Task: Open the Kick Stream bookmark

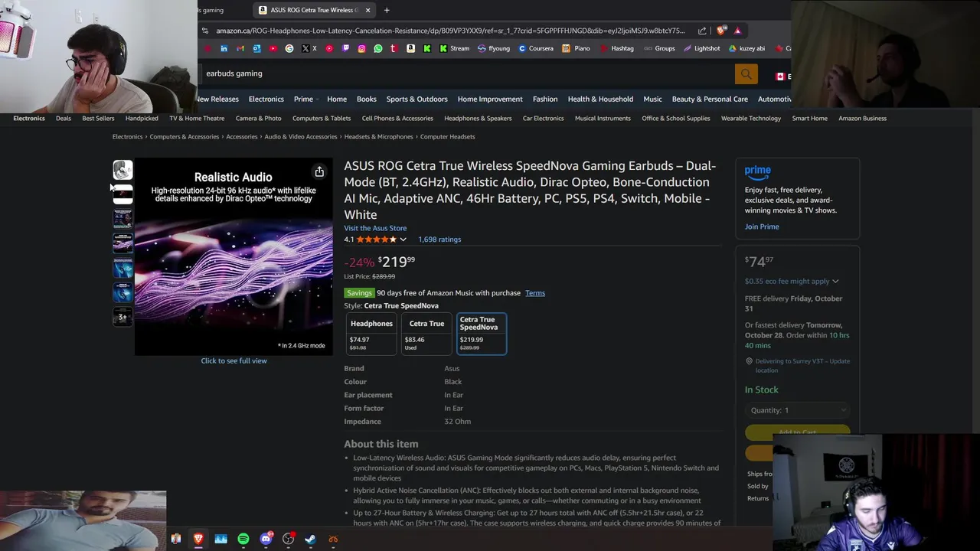Action: point(454,48)
